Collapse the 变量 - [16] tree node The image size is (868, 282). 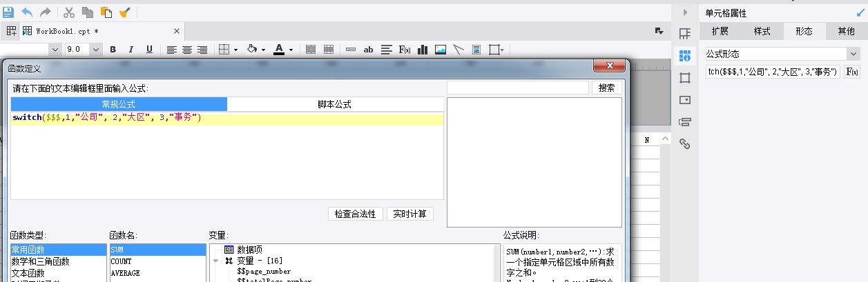tap(216, 261)
